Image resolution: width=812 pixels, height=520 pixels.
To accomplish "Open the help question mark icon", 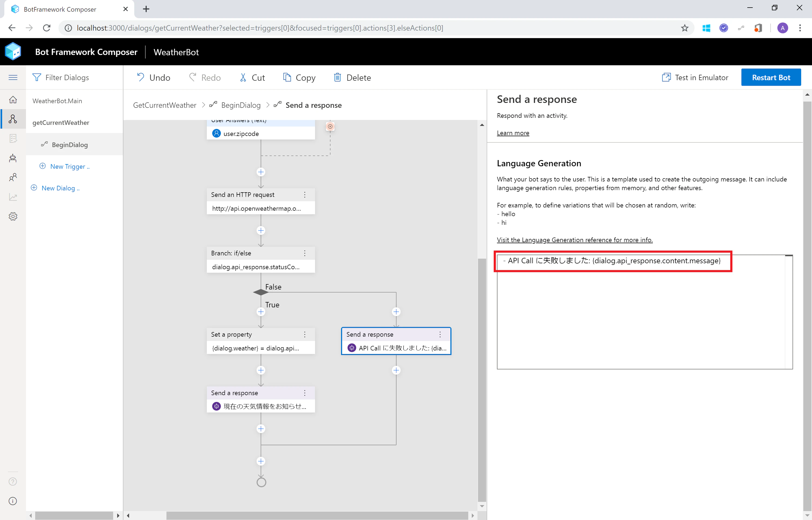I will tap(13, 482).
